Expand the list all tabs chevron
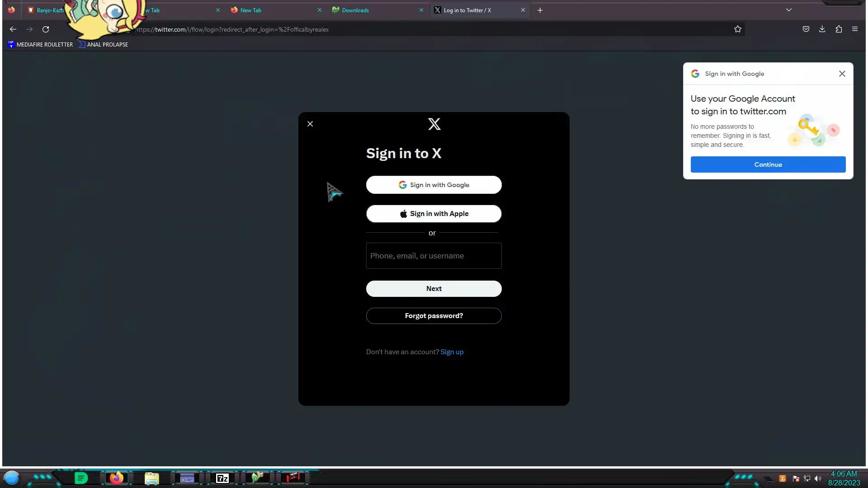Screen dimensions: 868x488 [789, 10]
